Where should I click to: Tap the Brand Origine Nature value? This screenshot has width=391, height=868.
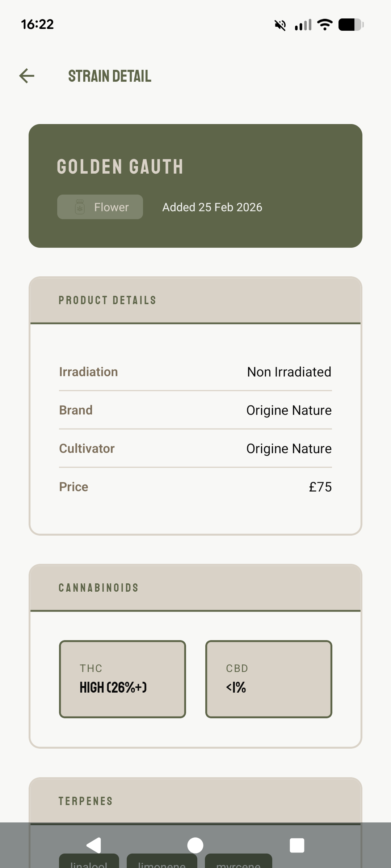[x=289, y=410]
